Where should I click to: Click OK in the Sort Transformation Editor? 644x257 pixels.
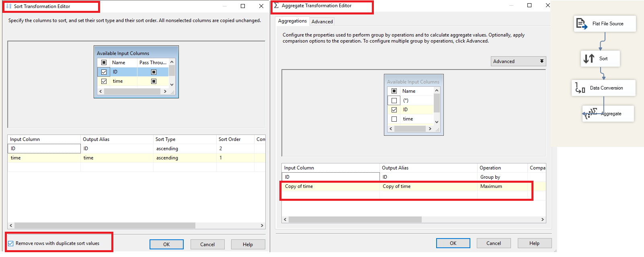tap(166, 244)
